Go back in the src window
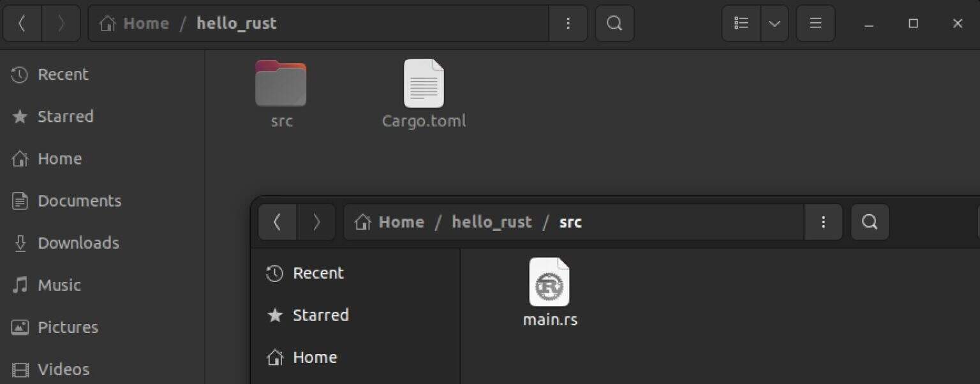The width and height of the screenshot is (980, 384). click(x=278, y=222)
